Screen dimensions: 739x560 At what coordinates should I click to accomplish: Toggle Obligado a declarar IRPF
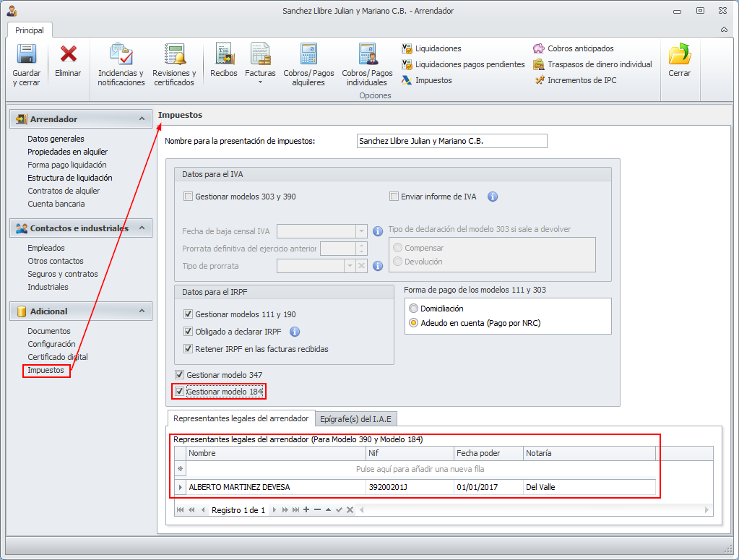189,332
